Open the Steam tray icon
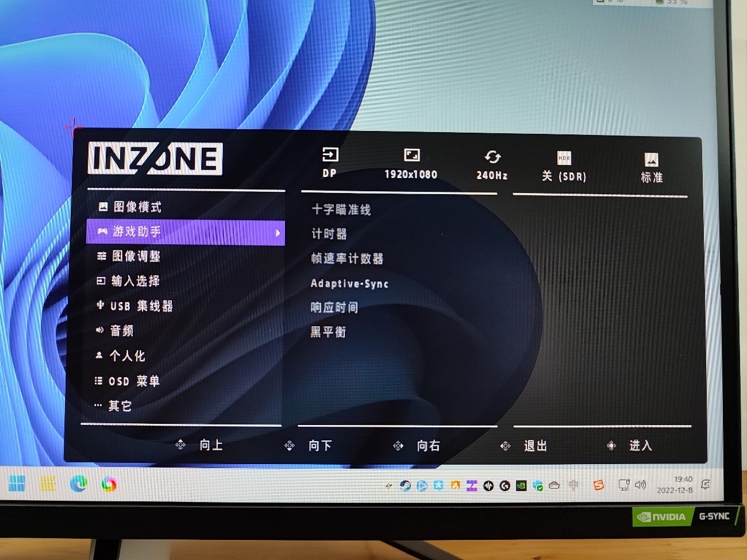747x560 pixels. pos(405,486)
